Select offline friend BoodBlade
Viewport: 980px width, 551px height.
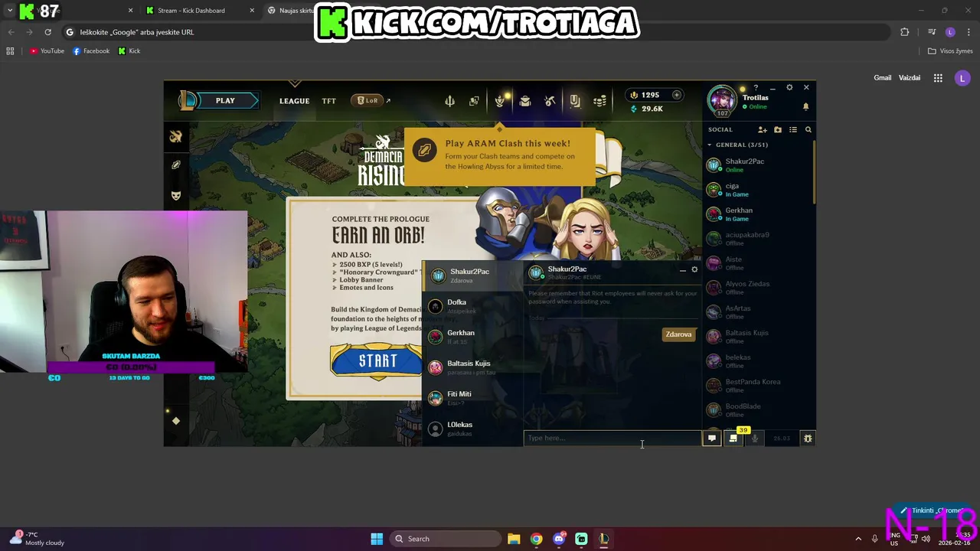pyautogui.click(x=758, y=410)
